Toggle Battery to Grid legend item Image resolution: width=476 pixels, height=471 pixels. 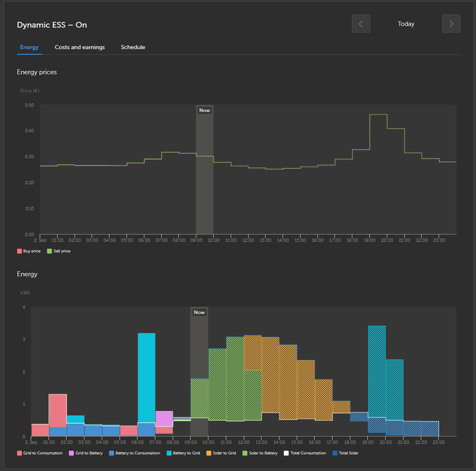coord(183,453)
